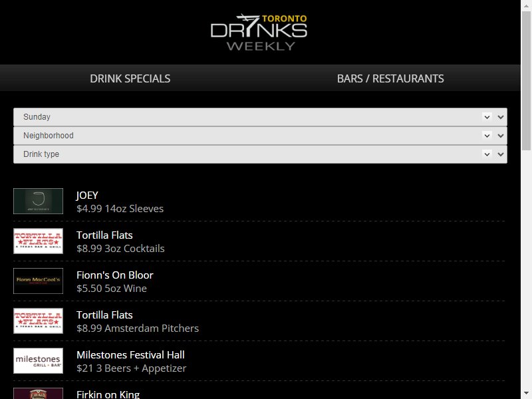Open the Milestones Festival Hall listing
Image resolution: width=532 pixels, height=399 pixels.
point(130,354)
